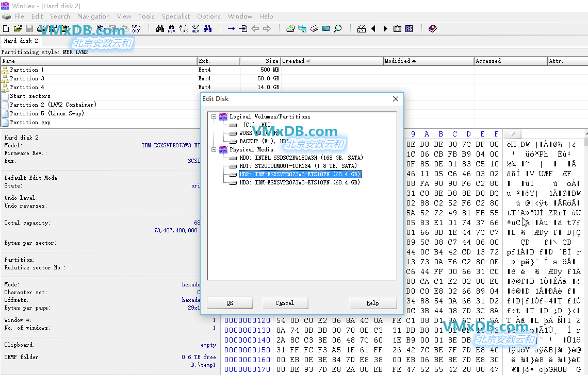588x375 pixels.
Task: Click the Forward navigation arrow in toolbar
Action: tap(267, 28)
